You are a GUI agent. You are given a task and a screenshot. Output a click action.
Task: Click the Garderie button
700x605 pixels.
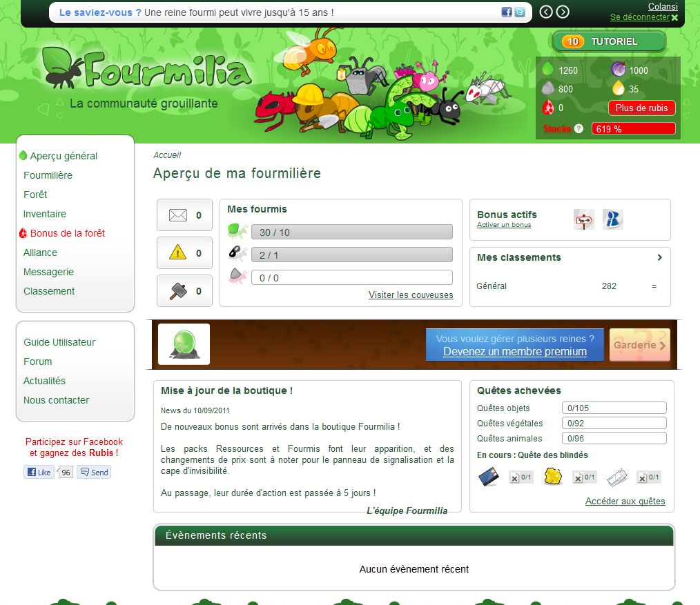click(639, 344)
